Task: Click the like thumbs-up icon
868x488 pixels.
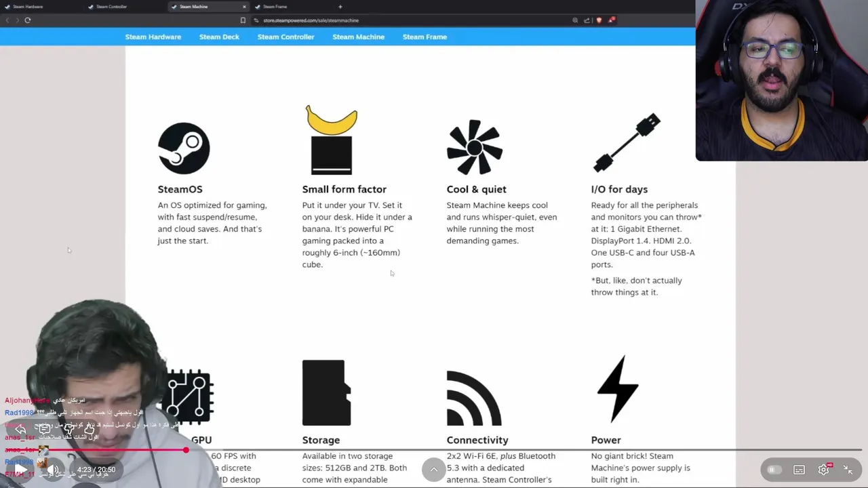Action: pyautogui.click(x=90, y=429)
